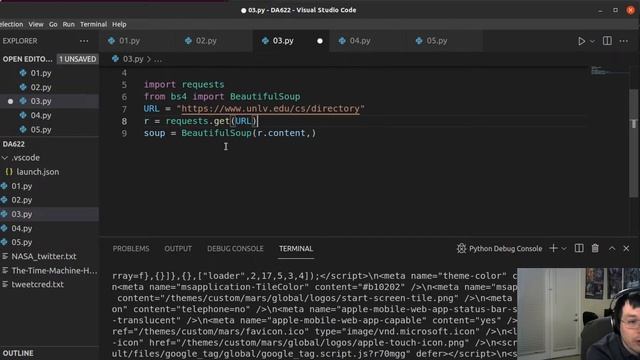Select the 03.py editor tab
Viewport: 640px width, 360px height.
pos(283,41)
